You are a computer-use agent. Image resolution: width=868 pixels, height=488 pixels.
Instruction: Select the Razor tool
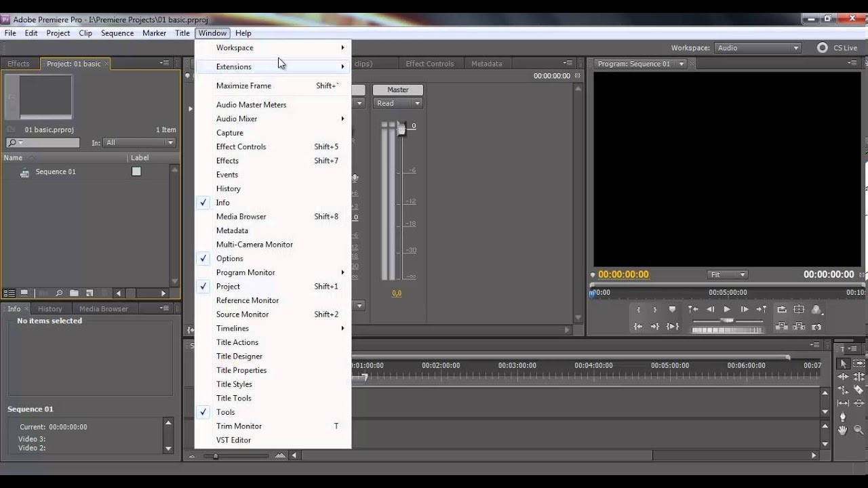click(859, 390)
